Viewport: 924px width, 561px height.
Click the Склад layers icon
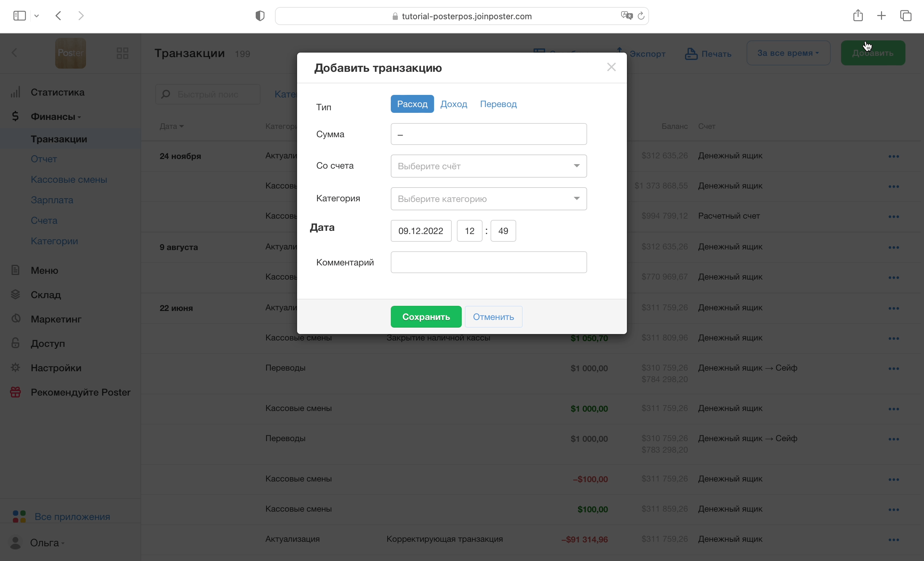(15, 294)
